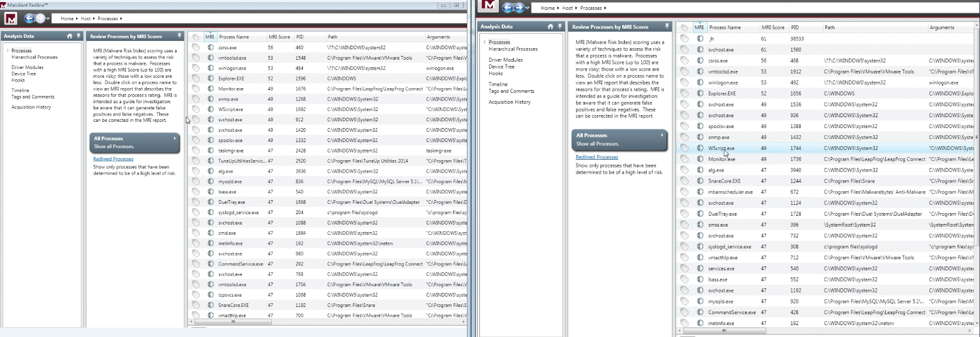
Task: Click MRI icon for Explorer.EXE in left window
Action: pyautogui.click(x=210, y=78)
